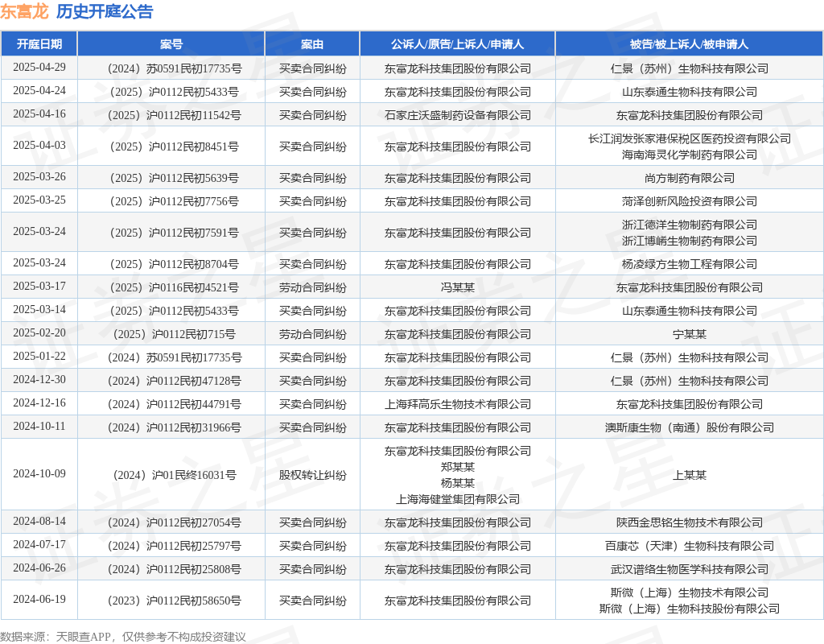
Task: Click defendant 菏泽创新风险投资有限公司
Action: [x=690, y=201]
